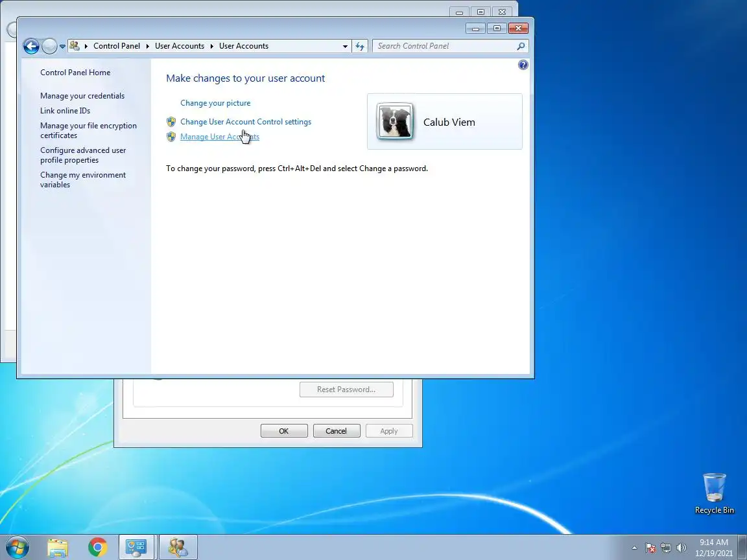Close the front User Accounts window

coord(518,29)
